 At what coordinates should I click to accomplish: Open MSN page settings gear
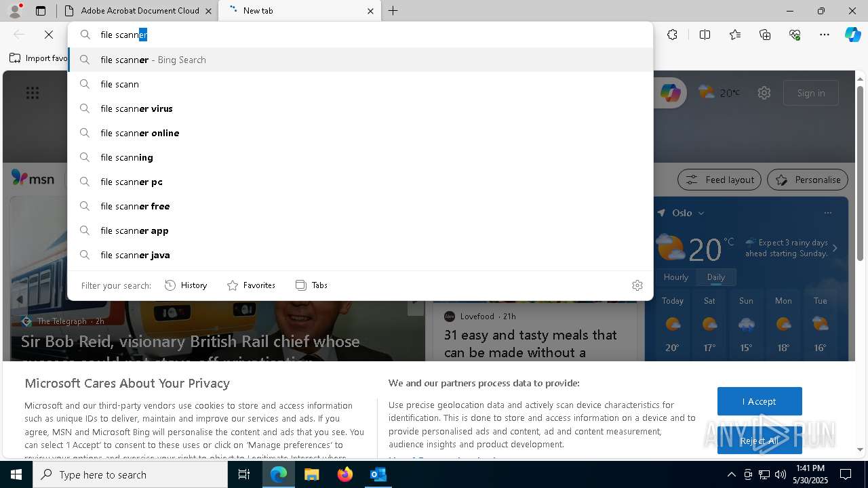[764, 93]
